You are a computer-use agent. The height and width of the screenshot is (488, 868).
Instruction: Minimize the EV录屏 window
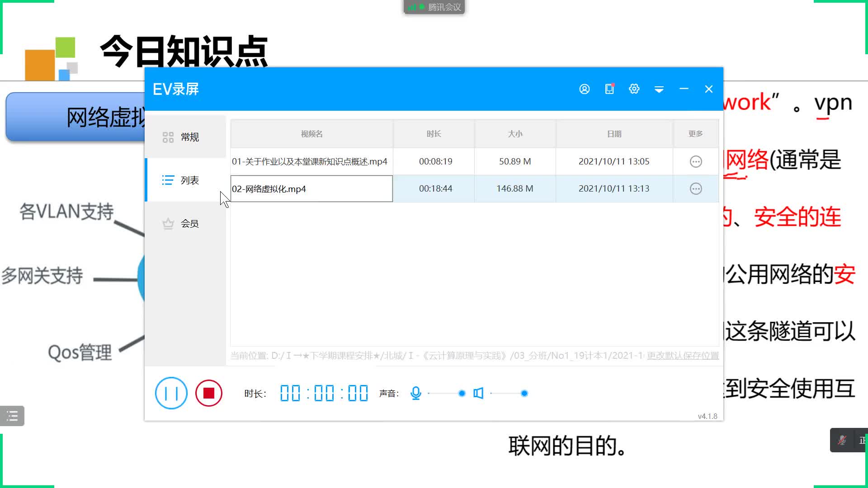point(684,89)
